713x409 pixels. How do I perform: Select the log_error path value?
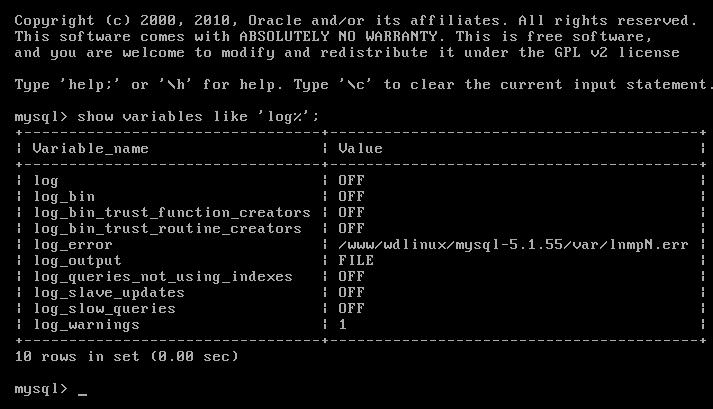[x=513, y=245]
